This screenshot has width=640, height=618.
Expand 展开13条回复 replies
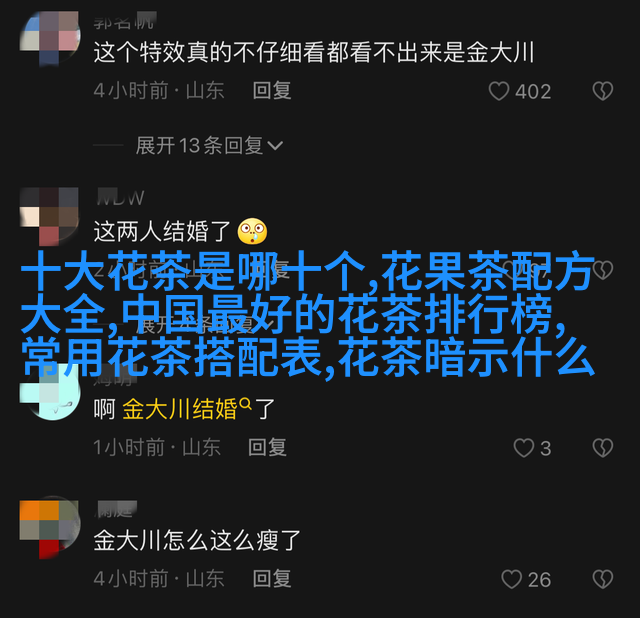click(209, 145)
